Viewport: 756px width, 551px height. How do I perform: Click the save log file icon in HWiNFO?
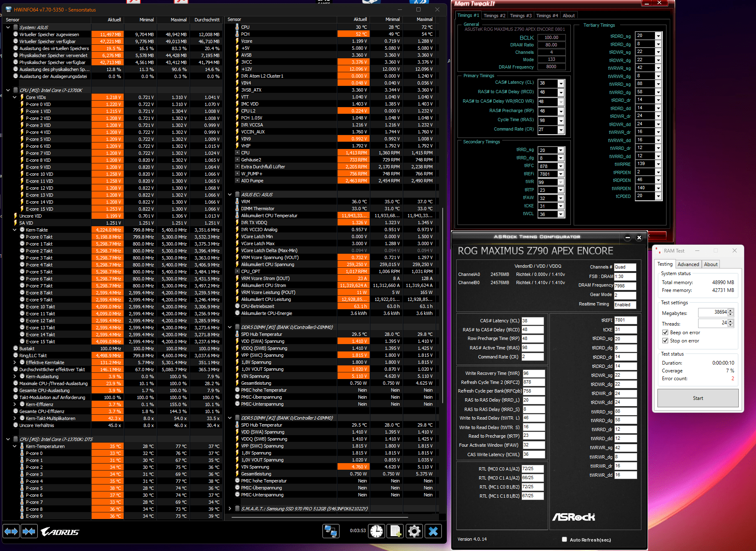(x=395, y=531)
